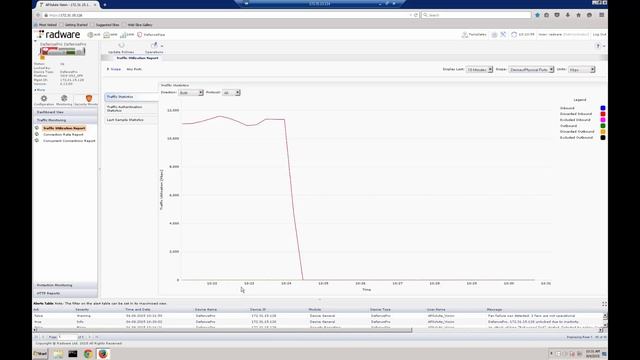Expand the Scope section
This screenshot has width=640, height=360.
[x=113, y=69]
